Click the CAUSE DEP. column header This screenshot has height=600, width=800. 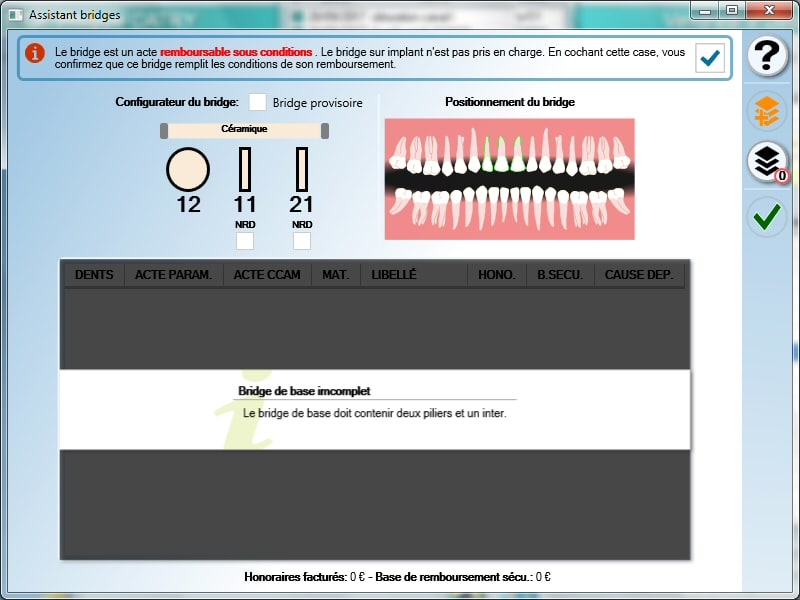[639, 275]
